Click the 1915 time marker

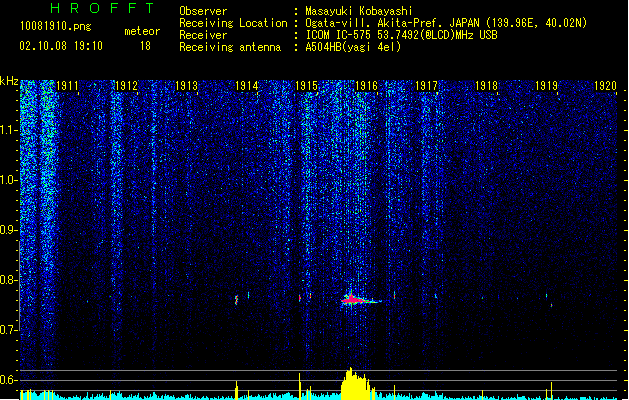tap(306, 86)
